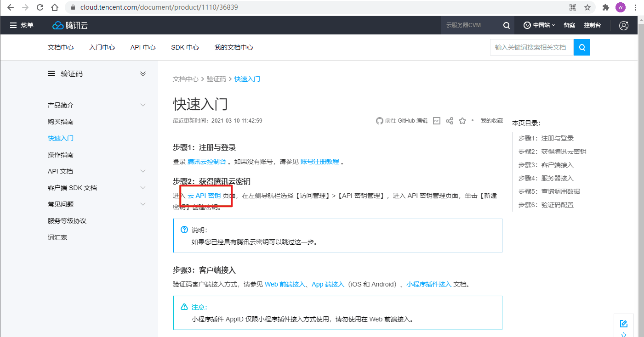
Task: Reload the current browser page
Action: point(40,7)
